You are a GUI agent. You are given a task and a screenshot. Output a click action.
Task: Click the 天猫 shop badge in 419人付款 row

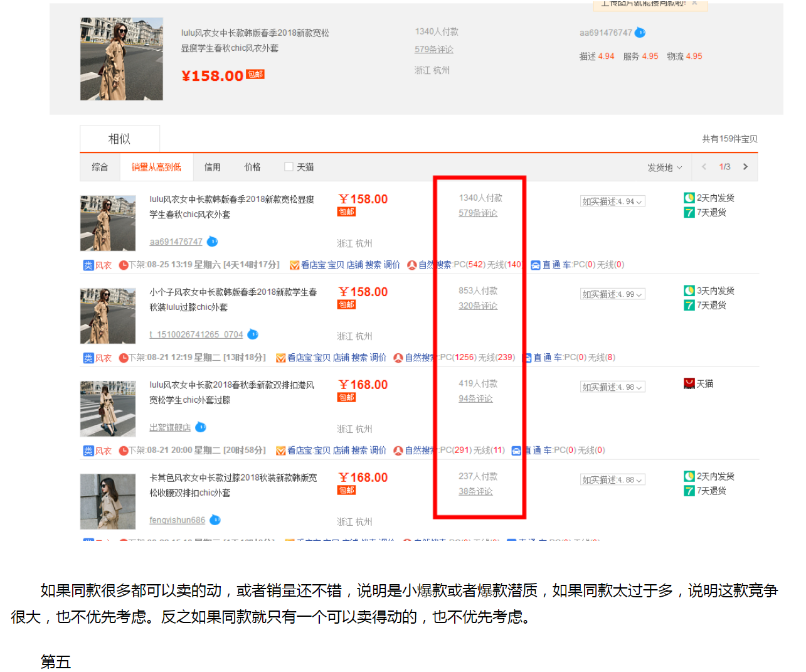pyautogui.click(x=689, y=383)
